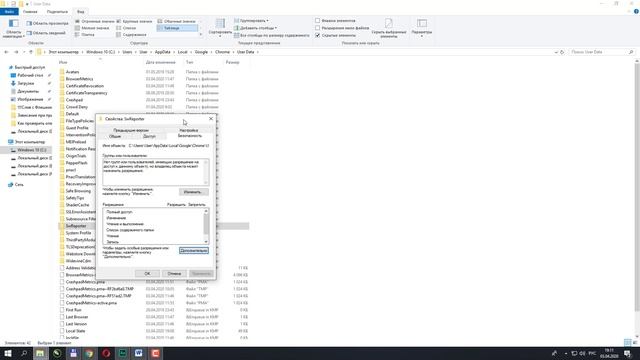This screenshot has width=640, height=360.
Task: Select Medium icons (Обычные значки) layout
Action: click(x=176, y=21)
